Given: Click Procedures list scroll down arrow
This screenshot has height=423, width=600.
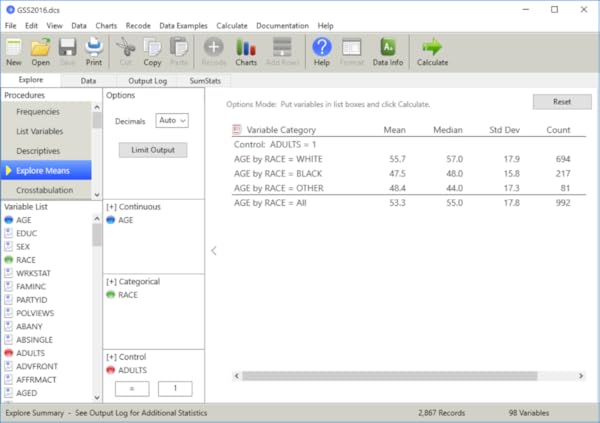Looking at the screenshot, I should click(97, 194).
